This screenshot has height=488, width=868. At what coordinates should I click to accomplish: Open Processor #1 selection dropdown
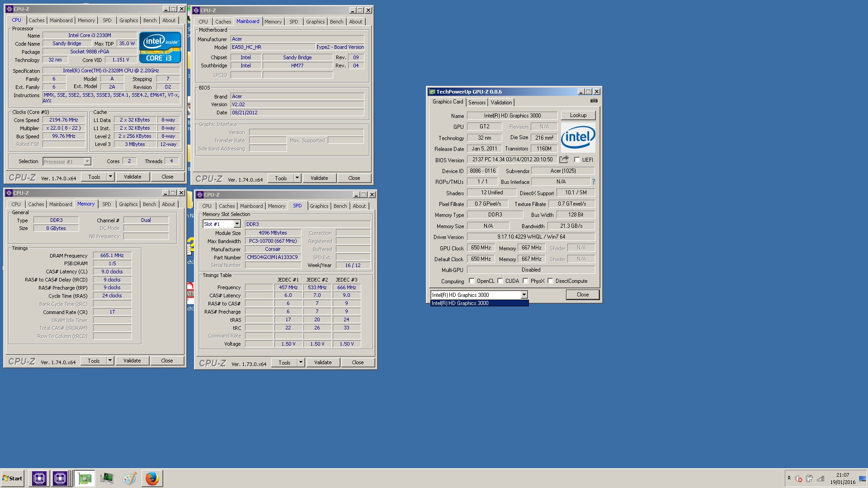coord(87,161)
